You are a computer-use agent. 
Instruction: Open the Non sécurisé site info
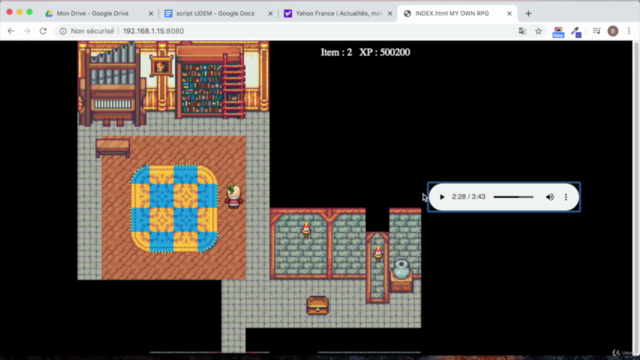[87, 31]
